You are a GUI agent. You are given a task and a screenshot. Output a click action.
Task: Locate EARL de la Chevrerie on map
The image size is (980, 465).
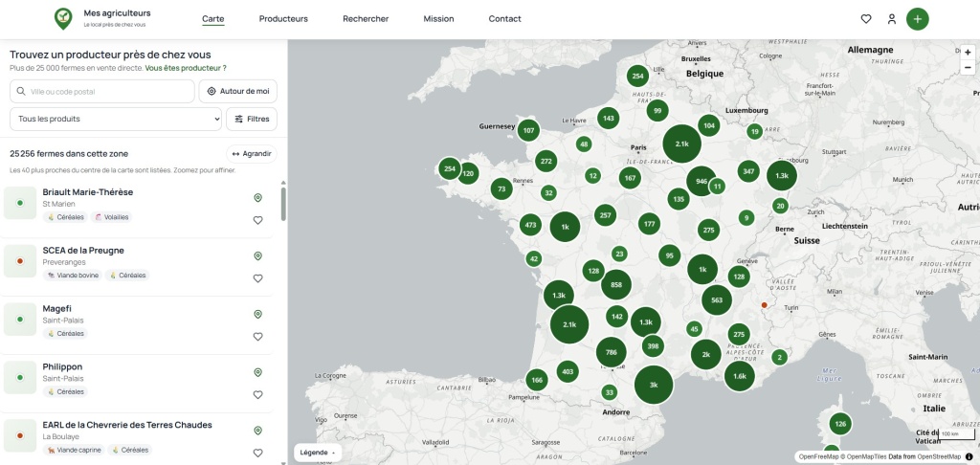(x=257, y=431)
